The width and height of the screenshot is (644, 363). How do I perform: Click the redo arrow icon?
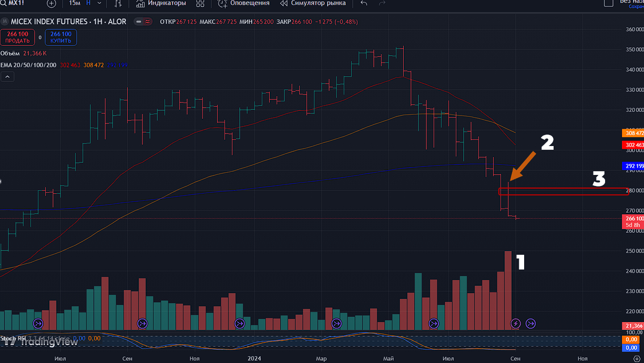[382, 3]
